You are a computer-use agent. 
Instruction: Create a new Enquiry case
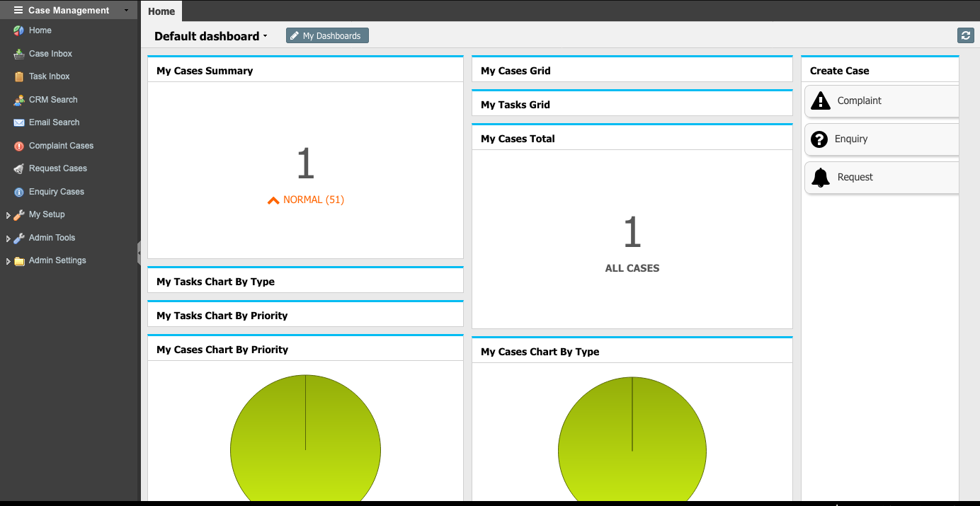(882, 139)
